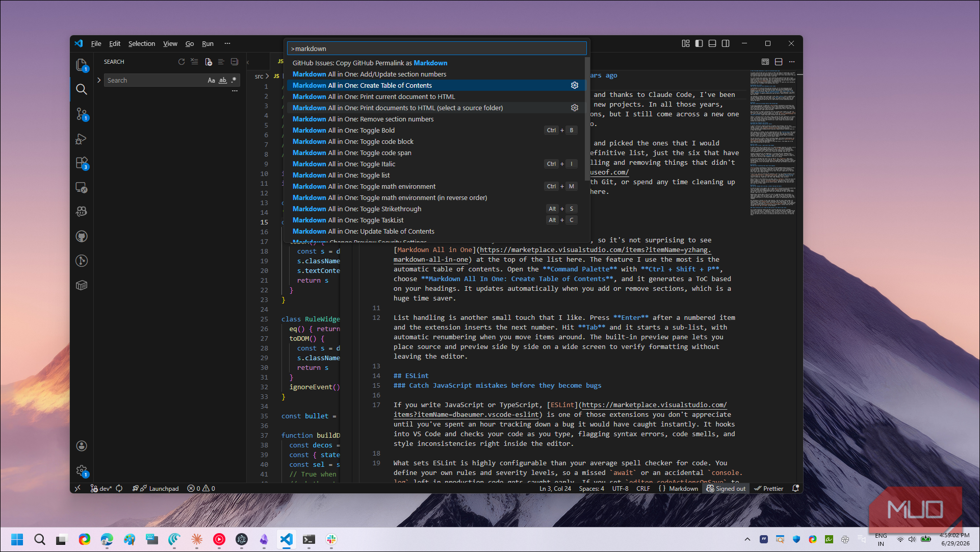The width and height of the screenshot is (980, 552).
Task: Change the Spaces: 4 indentation setting
Action: click(x=591, y=488)
